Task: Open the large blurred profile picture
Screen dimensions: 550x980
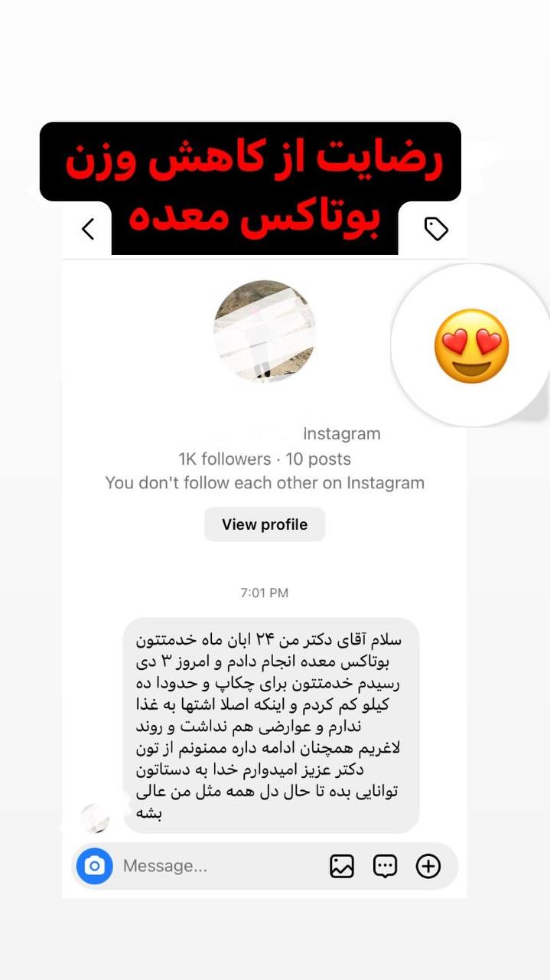Action: [265, 331]
